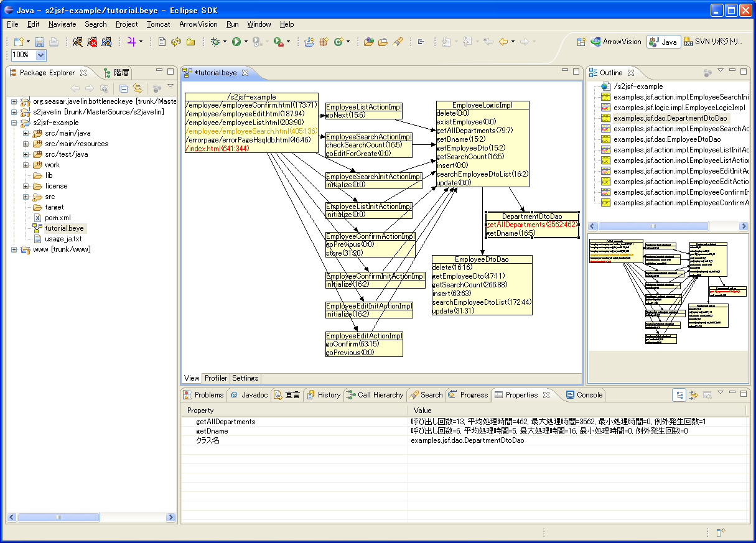
Task: Open the 階層 hierarchy tab
Action: [x=116, y=73]
